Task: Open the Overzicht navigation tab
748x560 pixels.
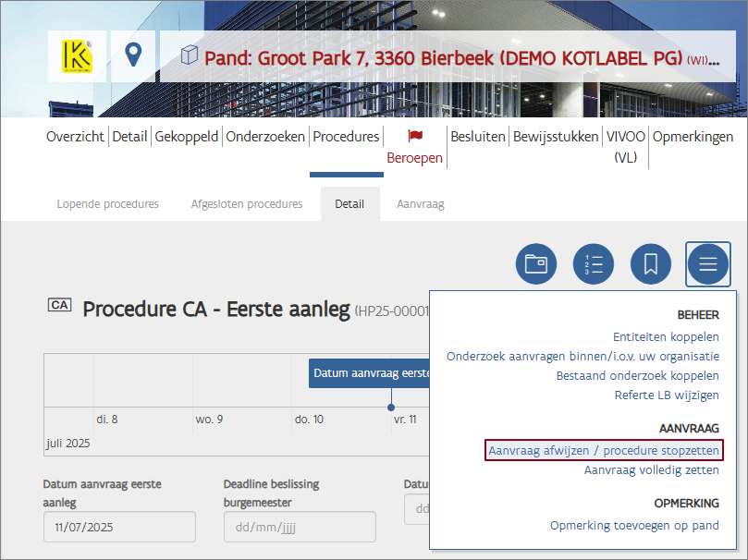Action: pyautogui.click(x=75, y=137)
